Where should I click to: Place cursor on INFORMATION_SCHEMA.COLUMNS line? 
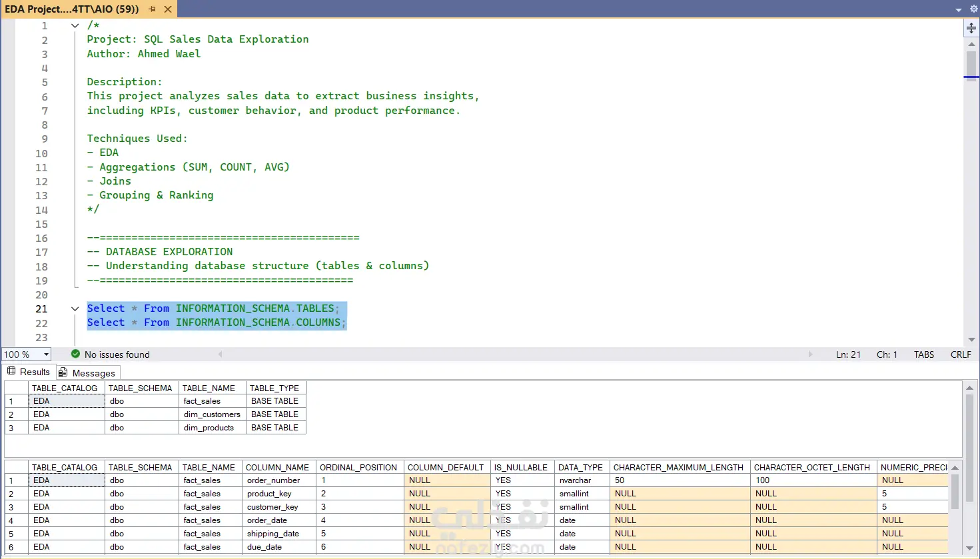(217, 322)
